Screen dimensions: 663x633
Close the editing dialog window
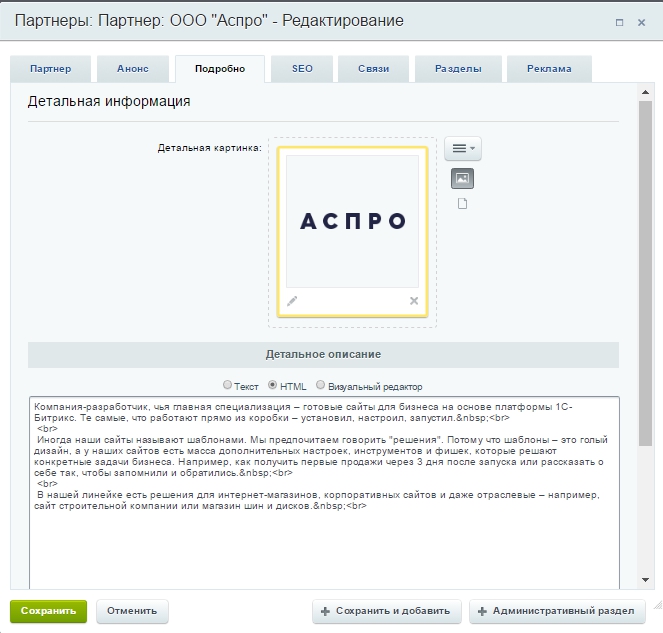pyautogui.click(x=641, y=22)
